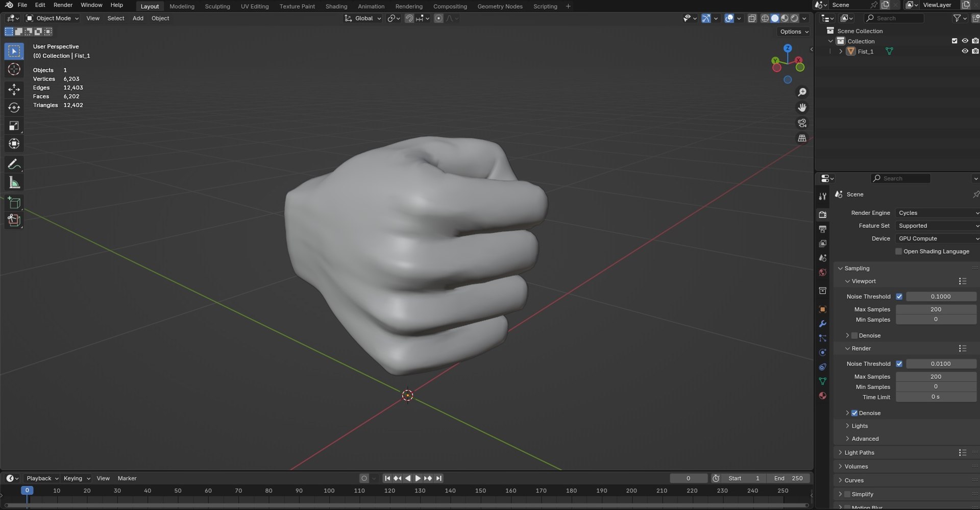Disable Render Noise Threshold checkbox

899,364
